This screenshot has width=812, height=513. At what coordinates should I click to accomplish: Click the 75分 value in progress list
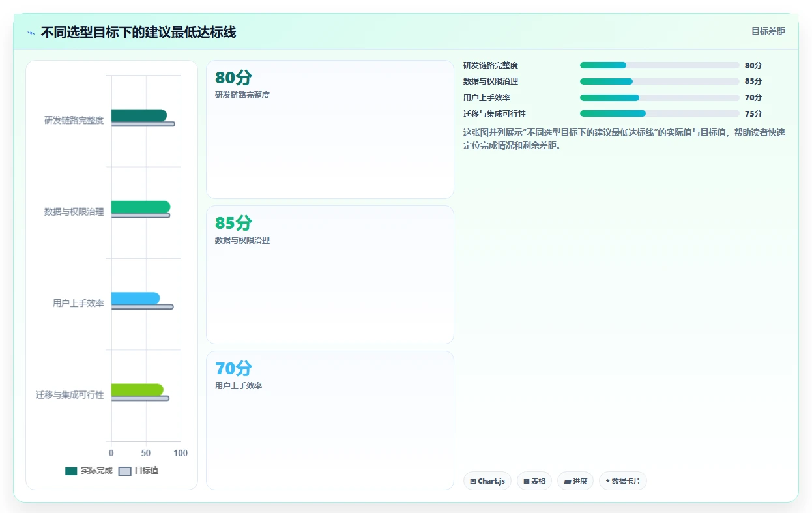[753, 113]
